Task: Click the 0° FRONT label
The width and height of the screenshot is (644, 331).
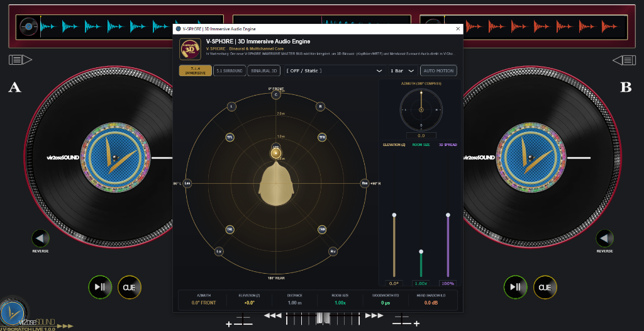Action: tap(276, 88)
